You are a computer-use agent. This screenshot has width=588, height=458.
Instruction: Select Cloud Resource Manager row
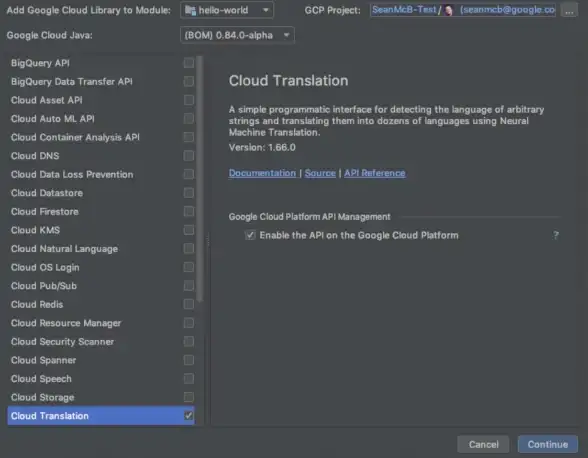[101, 323]
